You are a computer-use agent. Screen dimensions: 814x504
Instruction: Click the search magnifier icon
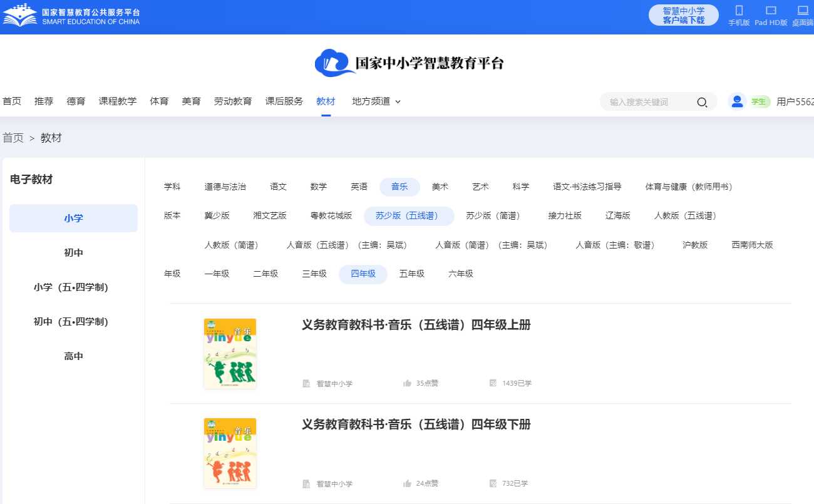(702, 102)
